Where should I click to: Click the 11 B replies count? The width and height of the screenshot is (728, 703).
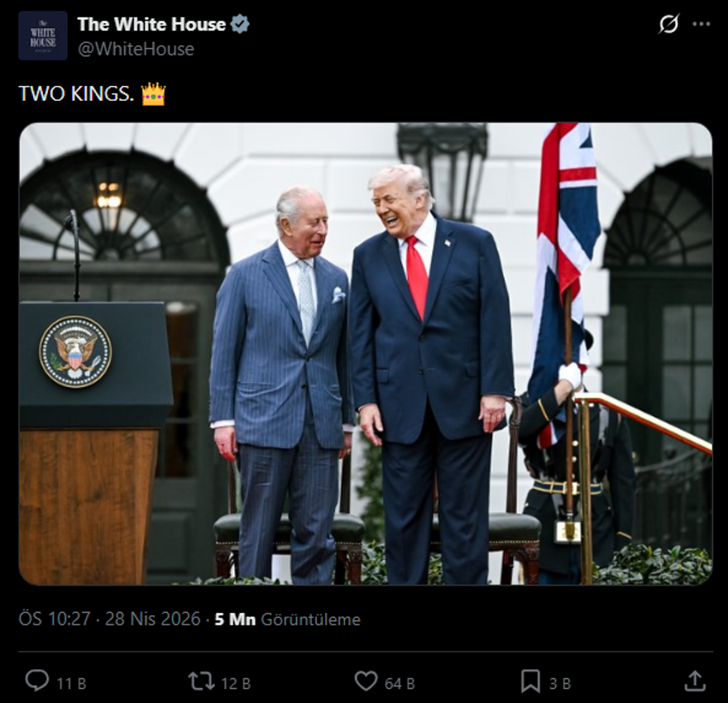[71, 683]
